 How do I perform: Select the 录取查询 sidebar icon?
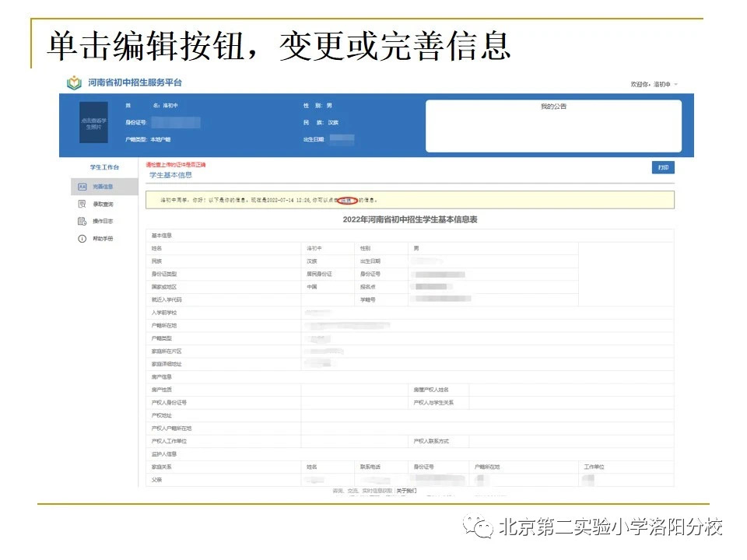(82, 204)
